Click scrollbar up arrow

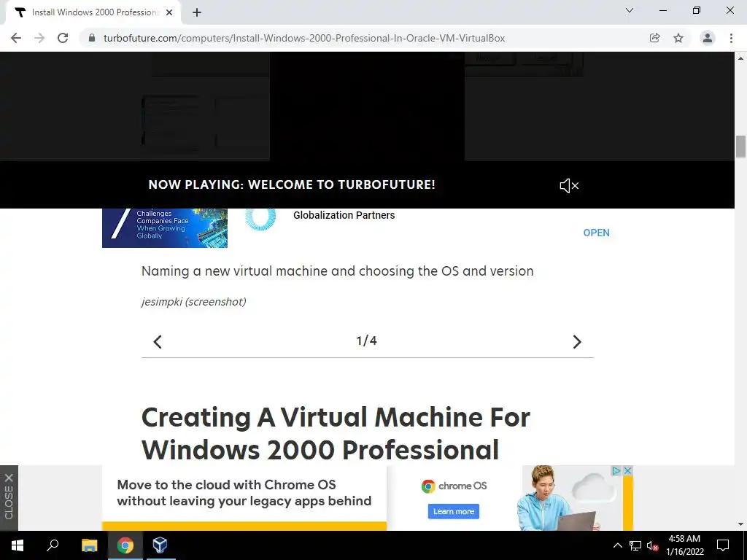pyautogui.click(x=740, y=58)
